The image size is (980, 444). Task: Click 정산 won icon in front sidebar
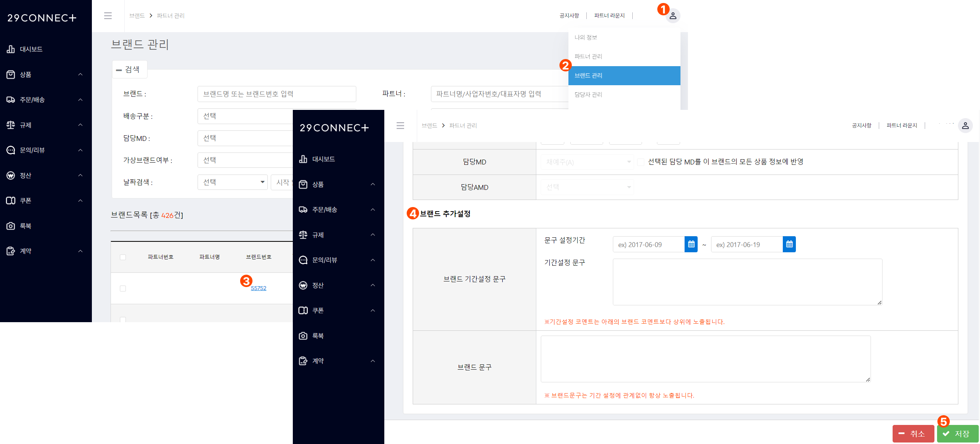coord(303,285)
